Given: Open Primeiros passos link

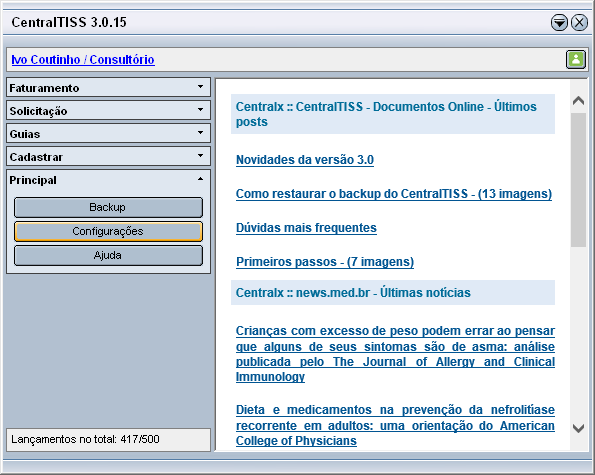Looking at the screenshot, I should 325,262.
